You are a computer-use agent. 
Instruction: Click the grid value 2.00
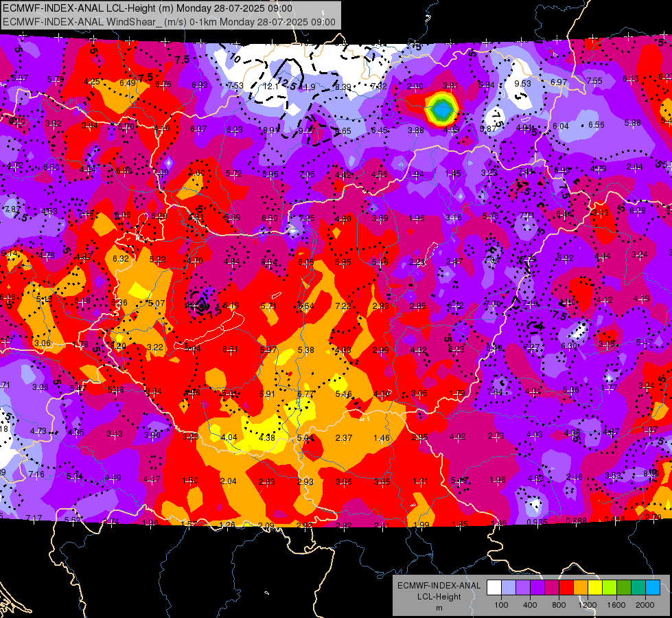[x=415, y=87]
